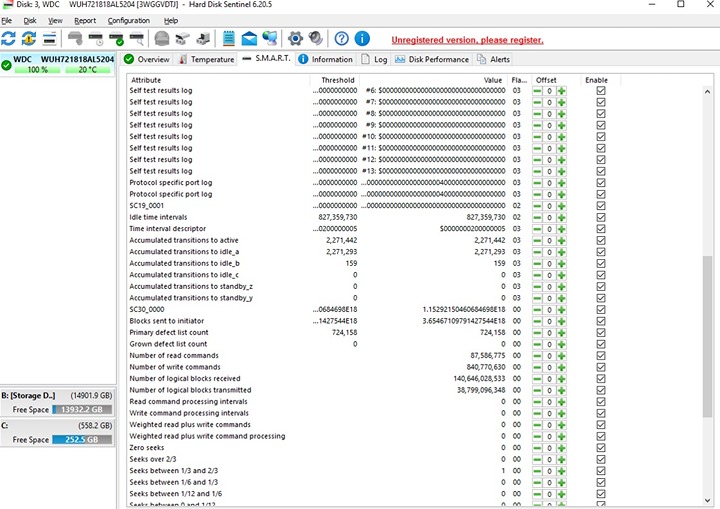Open the Report menu
Viewport: 720px width, 509px height.
[x=85, y=21]
